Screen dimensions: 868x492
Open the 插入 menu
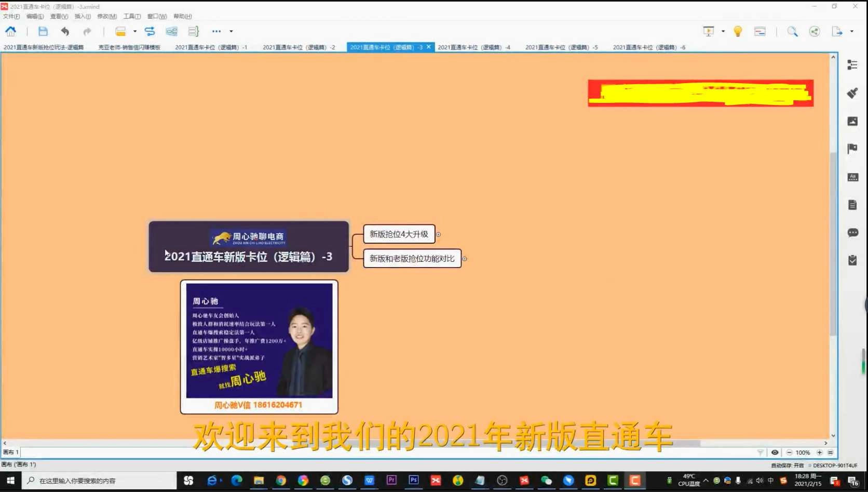click(x=82, y=16)
